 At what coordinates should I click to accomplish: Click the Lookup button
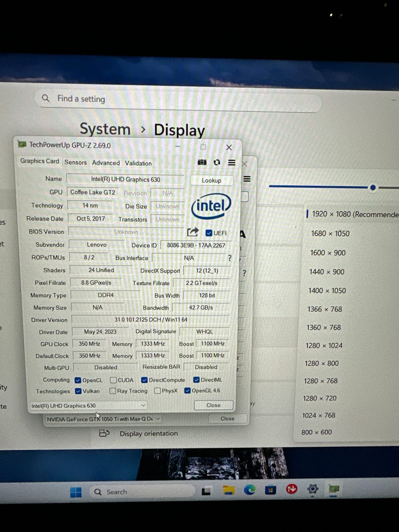click(x=212, y=180)
